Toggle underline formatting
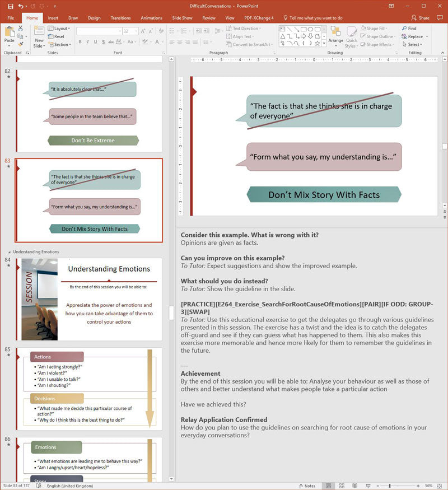Viewport: 448px width, 490px height. click(x=95, y=42)
